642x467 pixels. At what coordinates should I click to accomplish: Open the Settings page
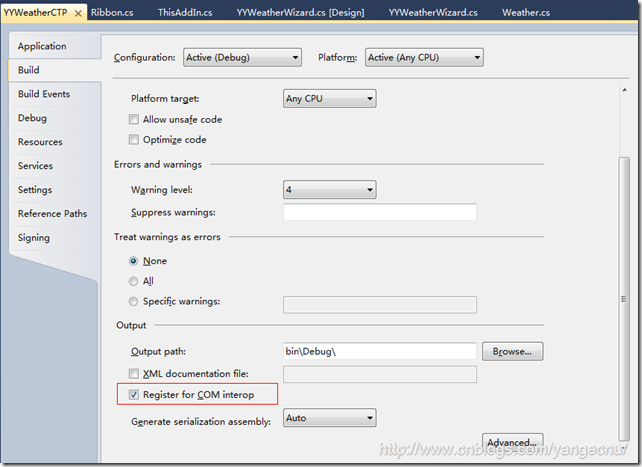(54, 190)
